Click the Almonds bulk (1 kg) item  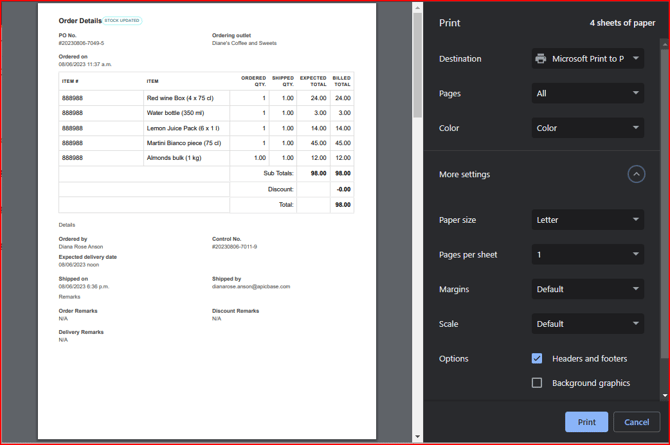click(174, 158)
